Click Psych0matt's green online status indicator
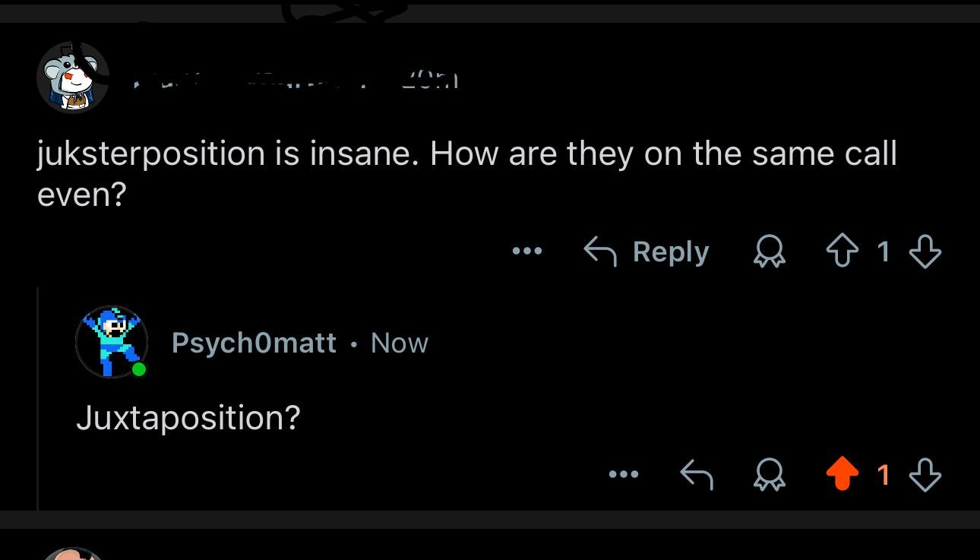The height and width of the screenshot is (560, 980). coord(139,370)
